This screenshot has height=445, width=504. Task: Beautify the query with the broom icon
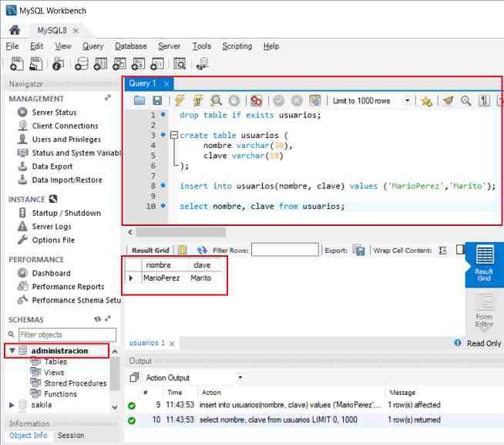[449, 101]
